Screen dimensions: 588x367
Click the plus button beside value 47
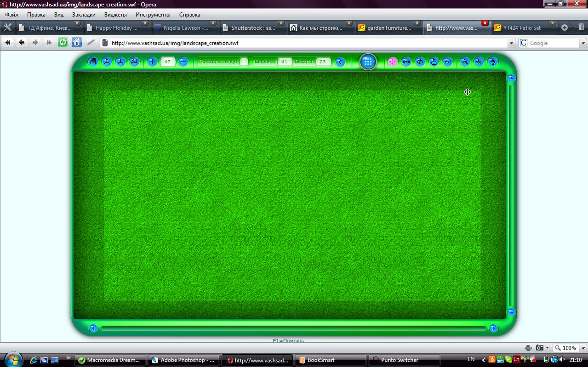click(152, 62)
